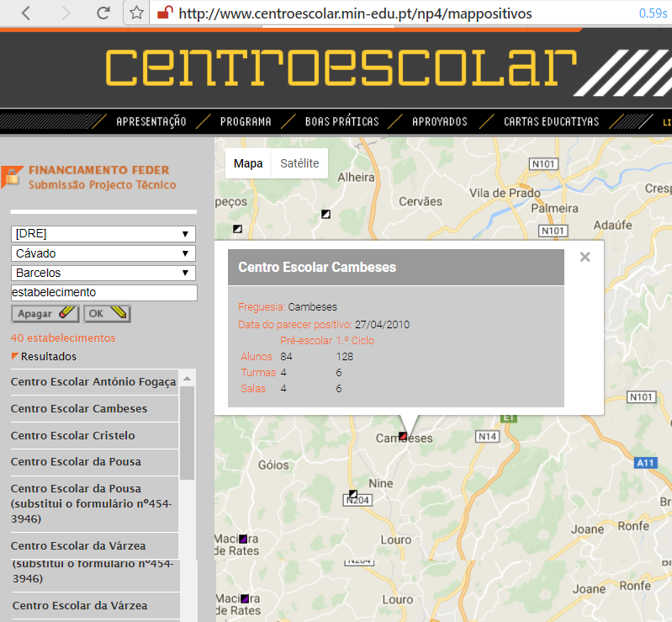Open the Apresentação menu item
Image resolution: width=672 pixels, height=622 pixels.
click(151, 121)
